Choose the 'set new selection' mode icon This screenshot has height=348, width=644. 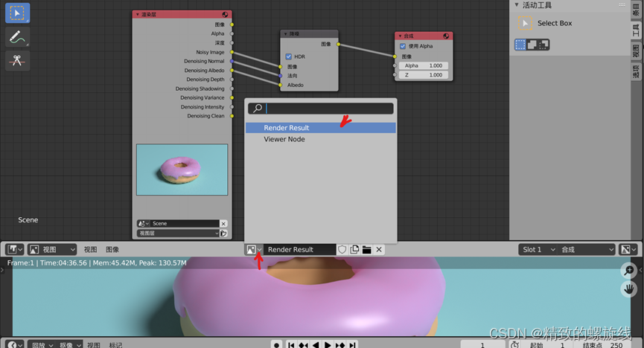[x=520, y=45]
